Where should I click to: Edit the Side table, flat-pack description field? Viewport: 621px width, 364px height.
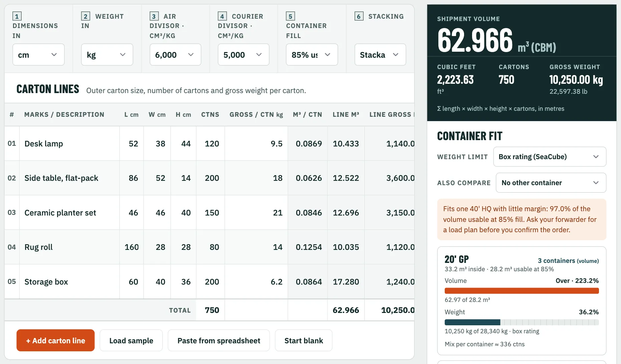point(69,178)
